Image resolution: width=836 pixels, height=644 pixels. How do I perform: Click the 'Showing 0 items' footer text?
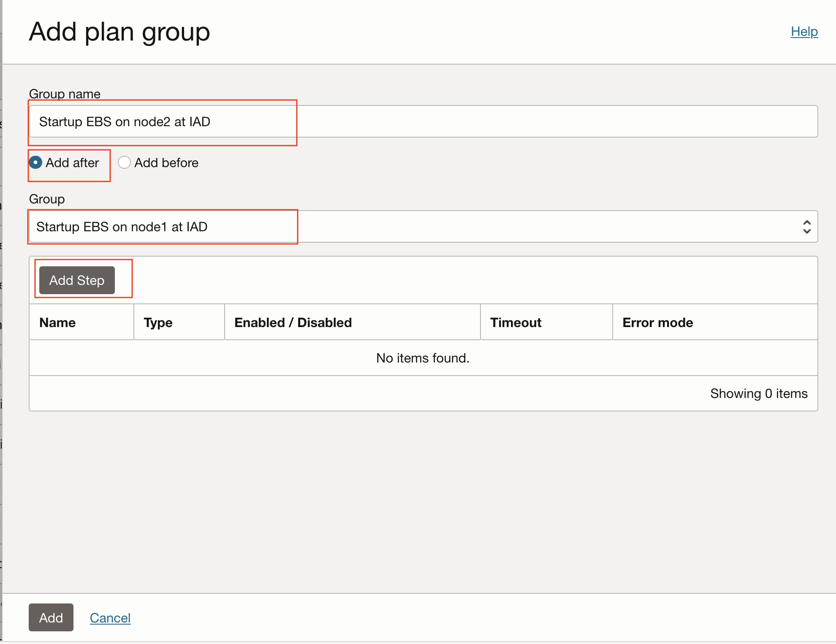click(758, 393)
